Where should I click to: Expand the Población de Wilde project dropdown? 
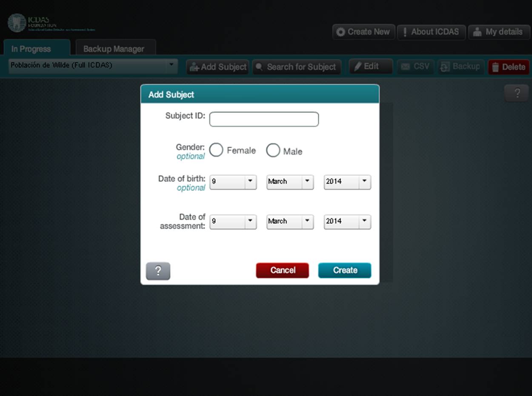[93, 66]
